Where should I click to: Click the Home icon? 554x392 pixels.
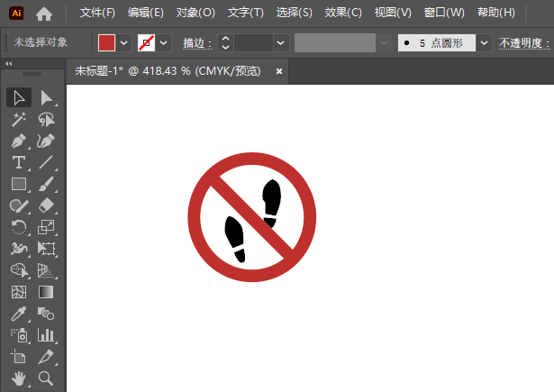click(x=44, y=14)
